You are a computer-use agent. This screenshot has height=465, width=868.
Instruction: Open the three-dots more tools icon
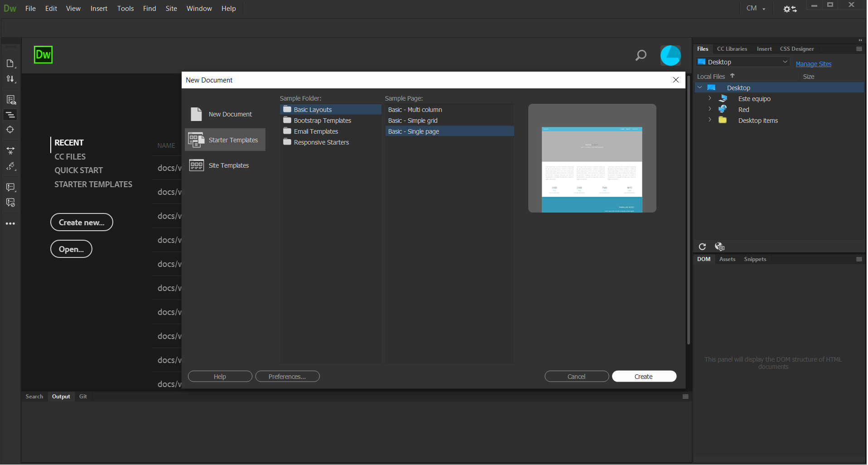tap(10, 223)
